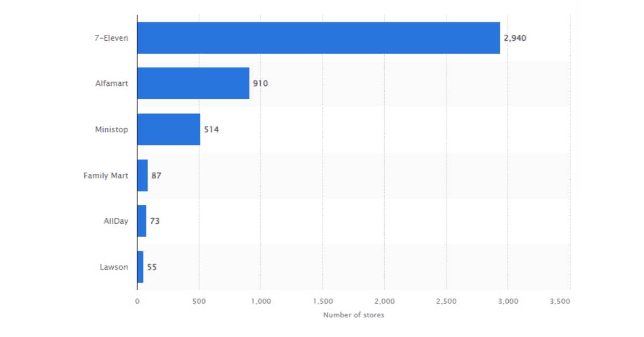Click the Family Mart category label
The width and height of the screenshot is (644, 337).
[x=106, y=175]
